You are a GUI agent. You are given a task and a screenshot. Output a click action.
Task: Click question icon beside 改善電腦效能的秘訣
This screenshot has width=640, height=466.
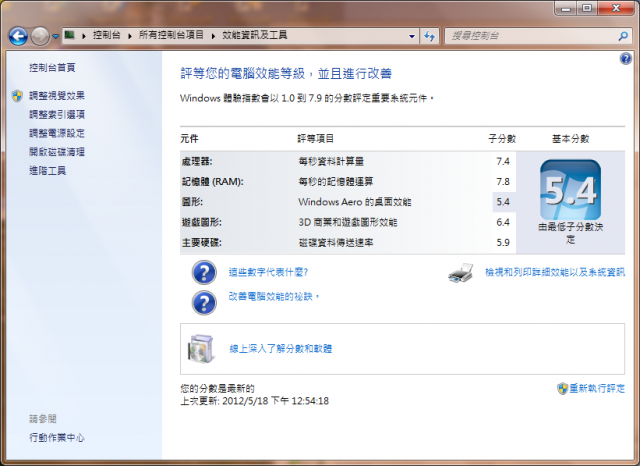(204, 302)
